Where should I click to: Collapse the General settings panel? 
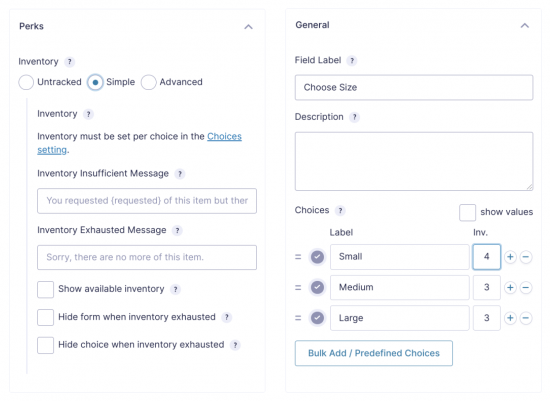tap(525, 26)
